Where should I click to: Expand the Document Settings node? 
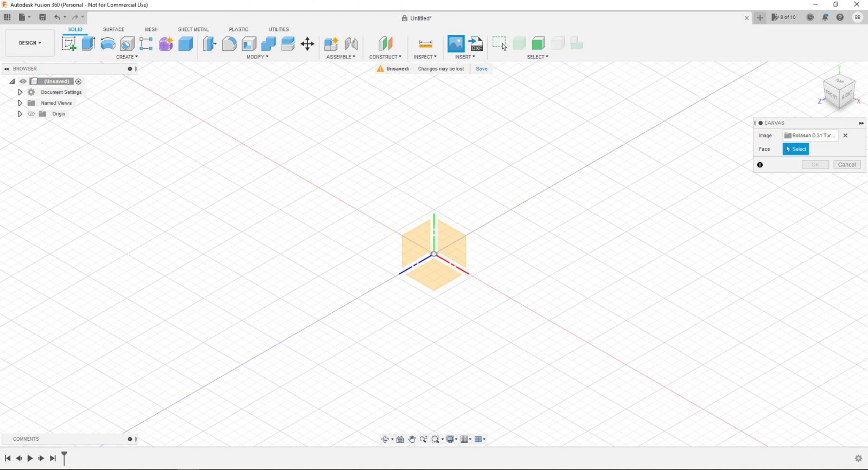tap(20, 92)
